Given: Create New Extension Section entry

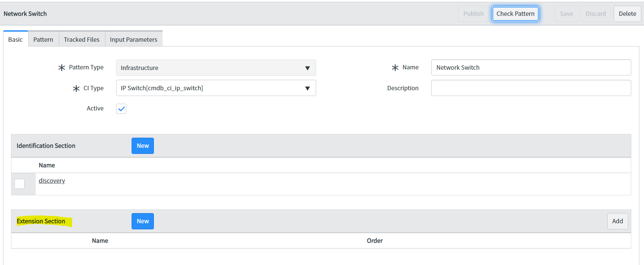Looking at the screenshot, I should click(143, 221).
